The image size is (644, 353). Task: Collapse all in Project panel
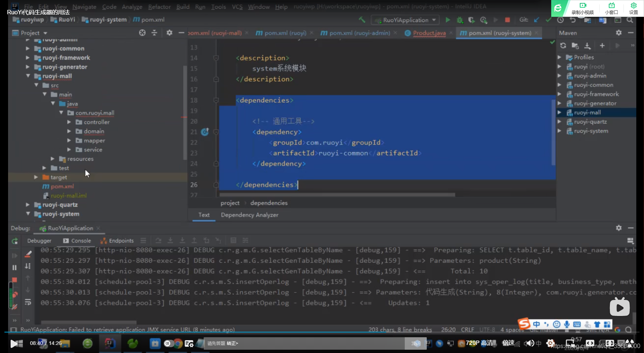[x=154, y=33]
